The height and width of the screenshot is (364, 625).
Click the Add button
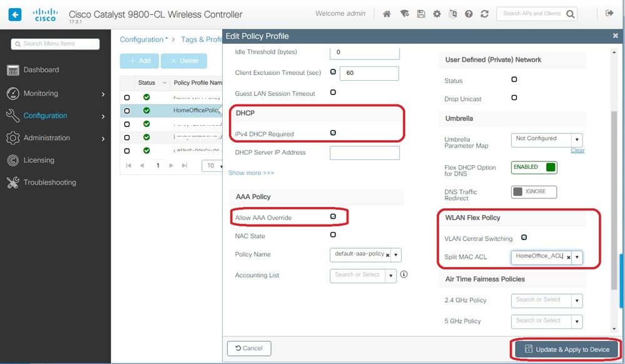tap(140, 61)
